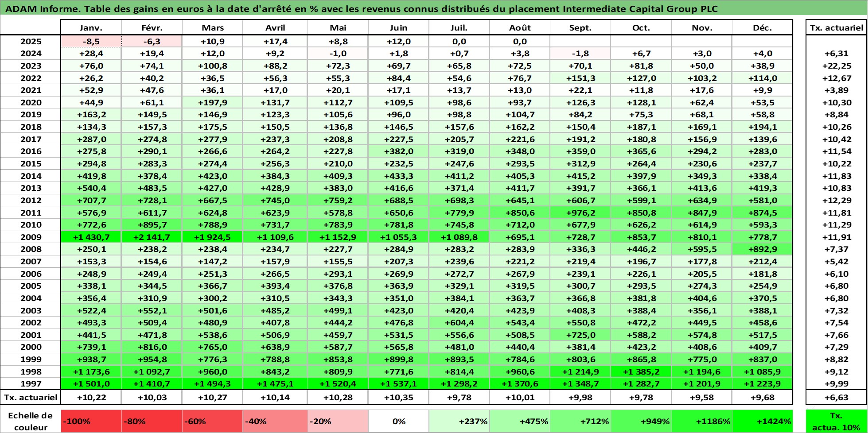Select the -6,3 cell for February 2025
Screen dimensions: 868x433
pyautogui.click(x=152, y=41)
